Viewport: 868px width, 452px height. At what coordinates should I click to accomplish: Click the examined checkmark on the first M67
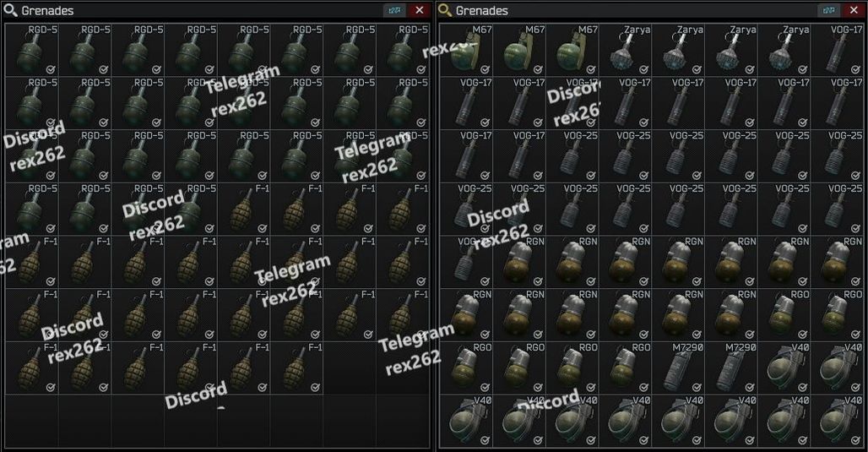(485, 69)
